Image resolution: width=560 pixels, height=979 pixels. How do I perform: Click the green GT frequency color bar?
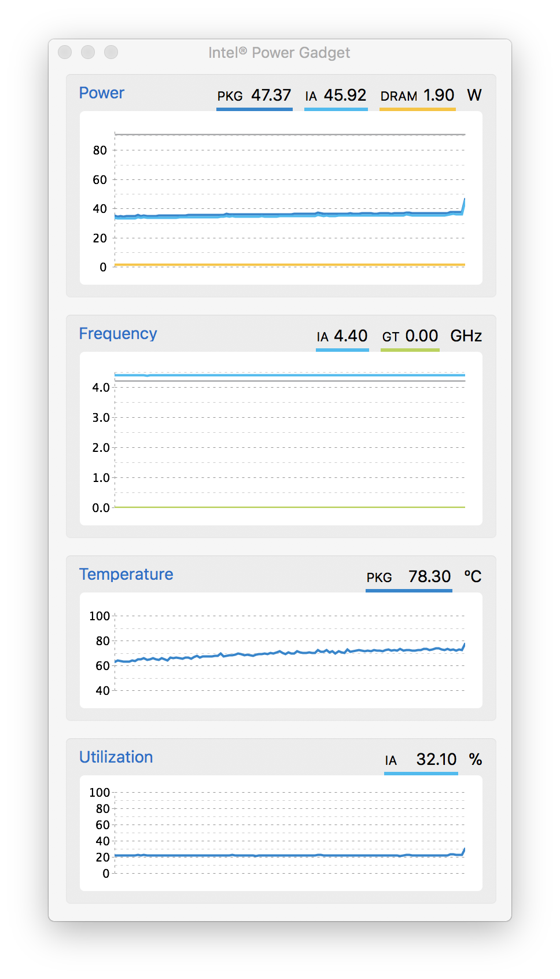tap(410, 349)
